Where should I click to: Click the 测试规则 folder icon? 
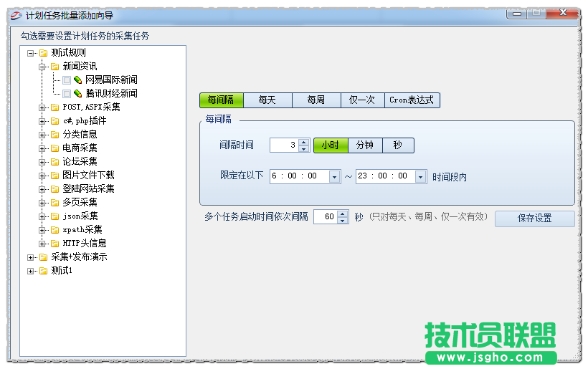coord(44,53)
